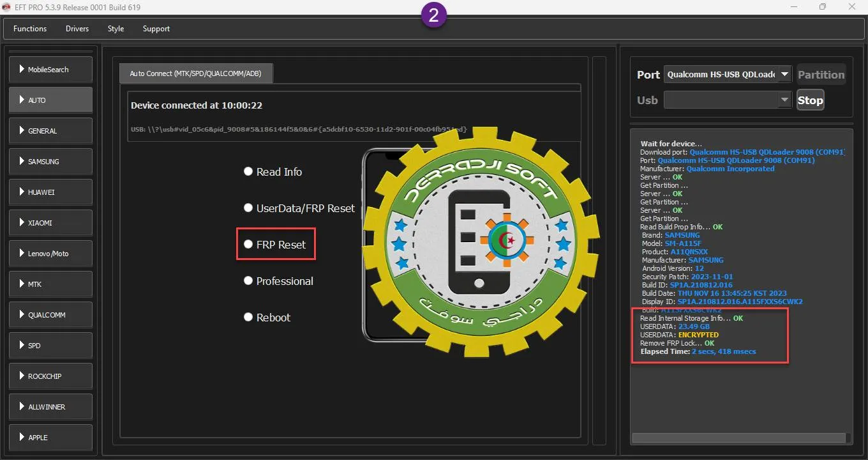Open the XIAOMI sidebar category
The height and width of the screenshot is (460, 868).
[x=50, y=223]
